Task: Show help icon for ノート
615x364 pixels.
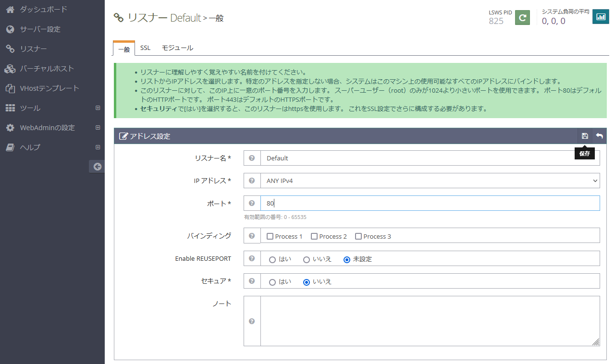Action: (252, 321)
